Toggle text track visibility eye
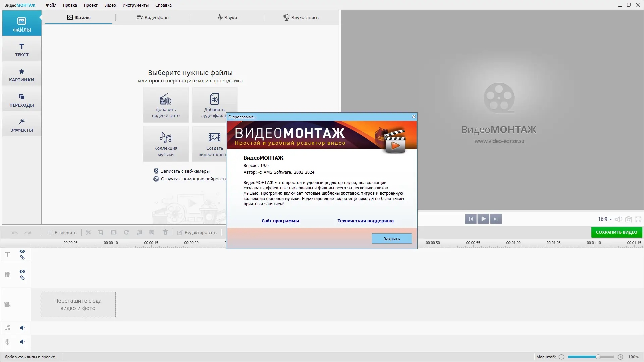644x362 pixels. click(22, 251)
